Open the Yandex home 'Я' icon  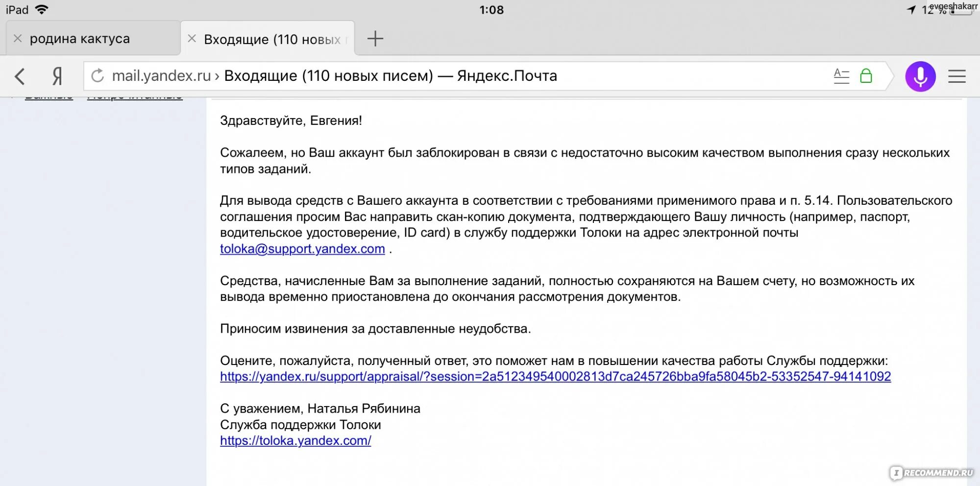click(x=57, y=76)
